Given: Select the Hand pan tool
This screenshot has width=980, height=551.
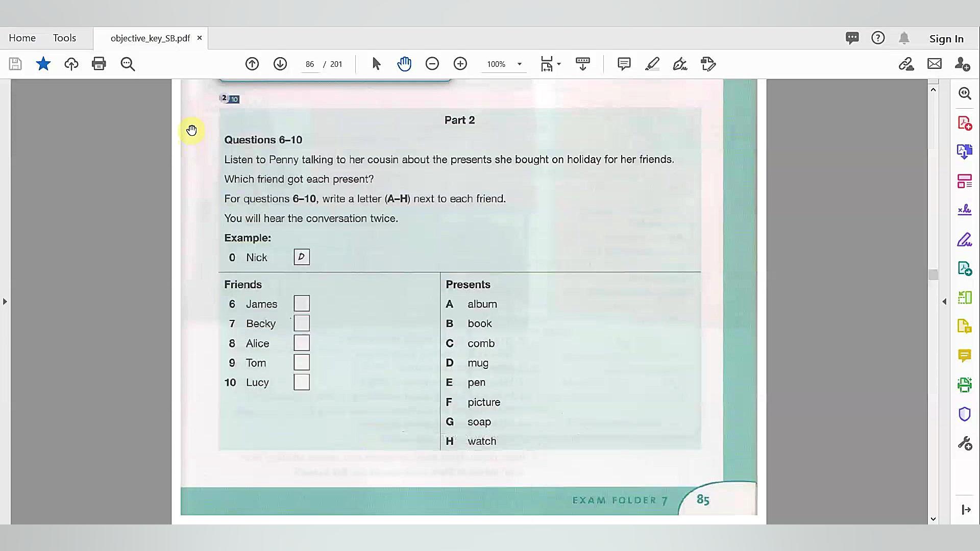Looking at the screenshot, I should [x=404, y=64].
